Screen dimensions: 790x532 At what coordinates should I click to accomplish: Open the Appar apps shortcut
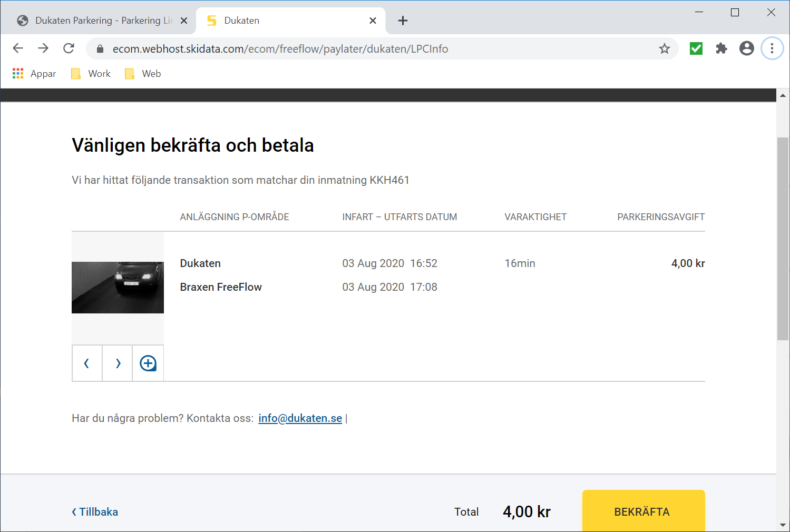(34, 74)
